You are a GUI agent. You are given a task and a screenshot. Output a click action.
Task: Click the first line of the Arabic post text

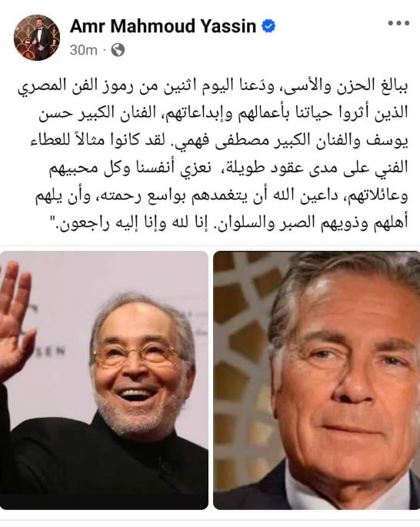(x=212, y=85)
